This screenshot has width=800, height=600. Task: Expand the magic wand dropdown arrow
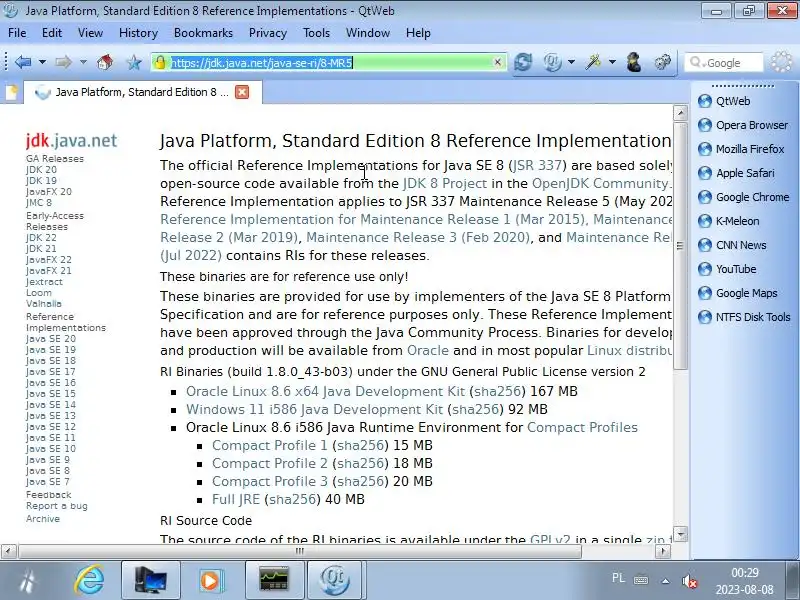(x=612, y=62)
